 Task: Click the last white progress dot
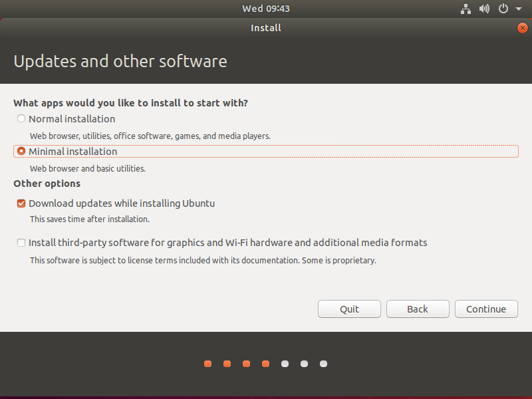[x=324, y=364]
